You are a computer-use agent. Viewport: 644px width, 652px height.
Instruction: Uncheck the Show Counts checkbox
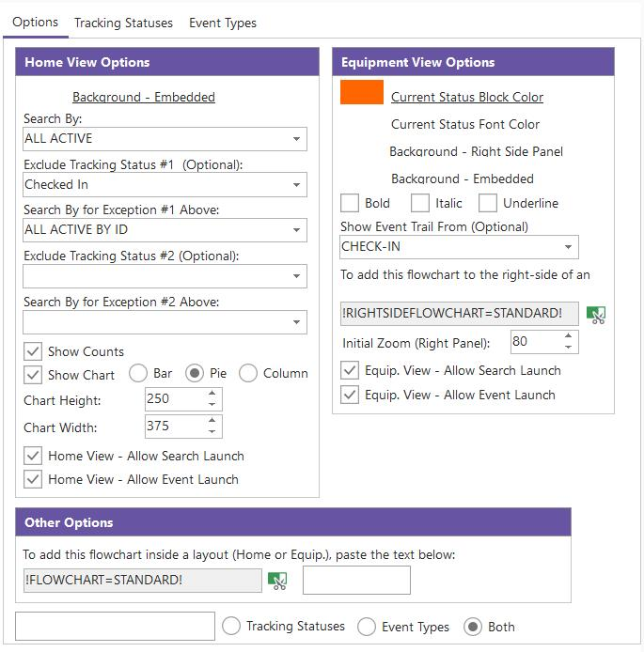33,351
